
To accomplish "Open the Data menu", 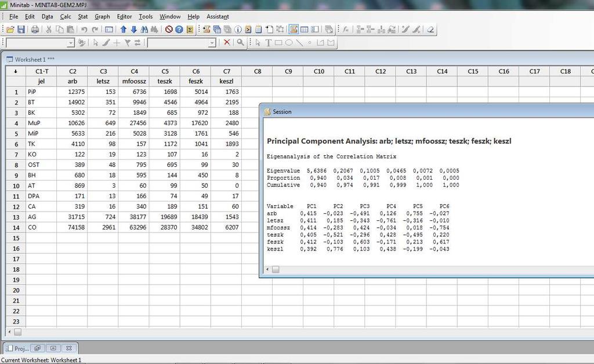I will (x=47, y=17).
